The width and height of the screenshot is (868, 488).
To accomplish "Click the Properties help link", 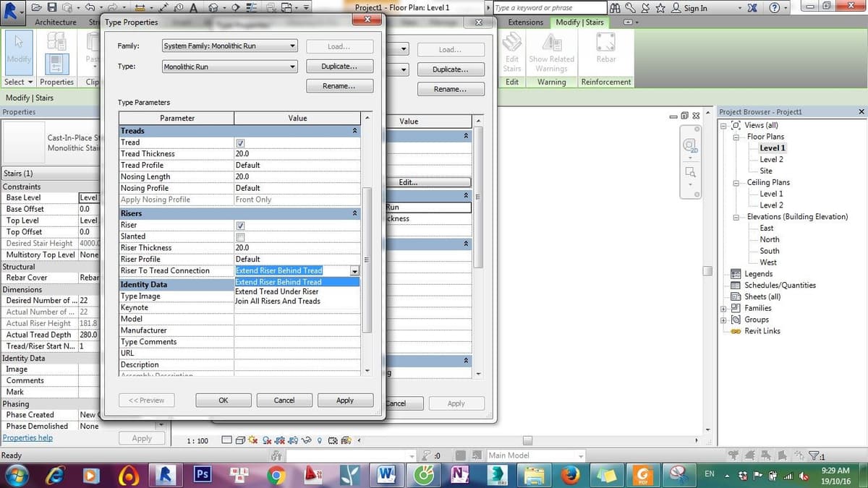I will coord(27,438).
